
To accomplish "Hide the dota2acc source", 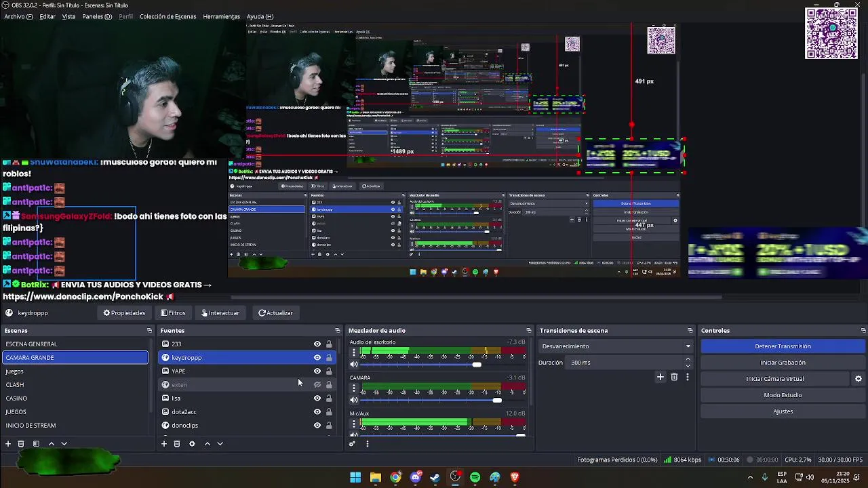I will (x=317, y=412).
